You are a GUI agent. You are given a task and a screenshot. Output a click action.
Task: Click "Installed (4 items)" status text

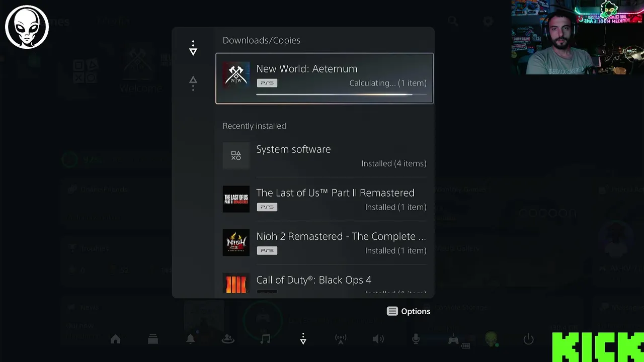click(394, 163)
